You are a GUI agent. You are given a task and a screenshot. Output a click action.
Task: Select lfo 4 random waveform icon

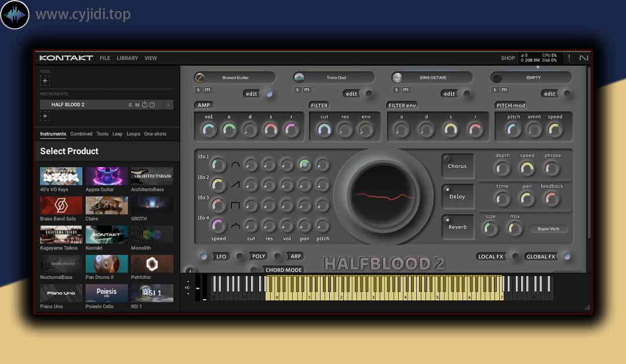pos(235,226)
